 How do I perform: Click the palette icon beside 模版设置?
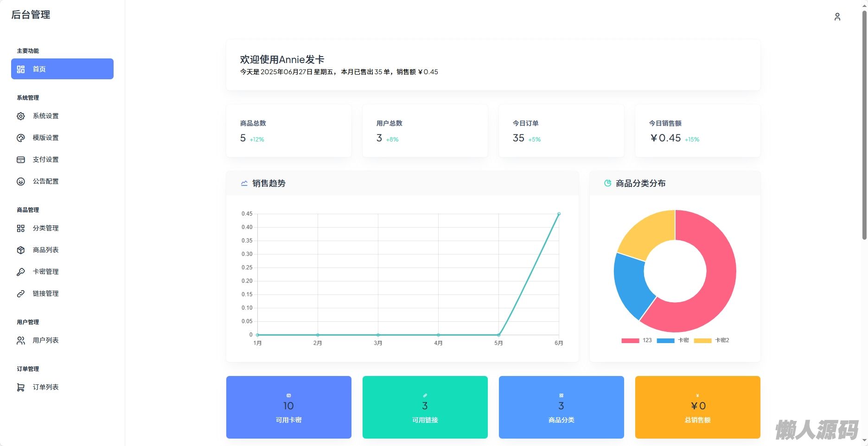21,138
